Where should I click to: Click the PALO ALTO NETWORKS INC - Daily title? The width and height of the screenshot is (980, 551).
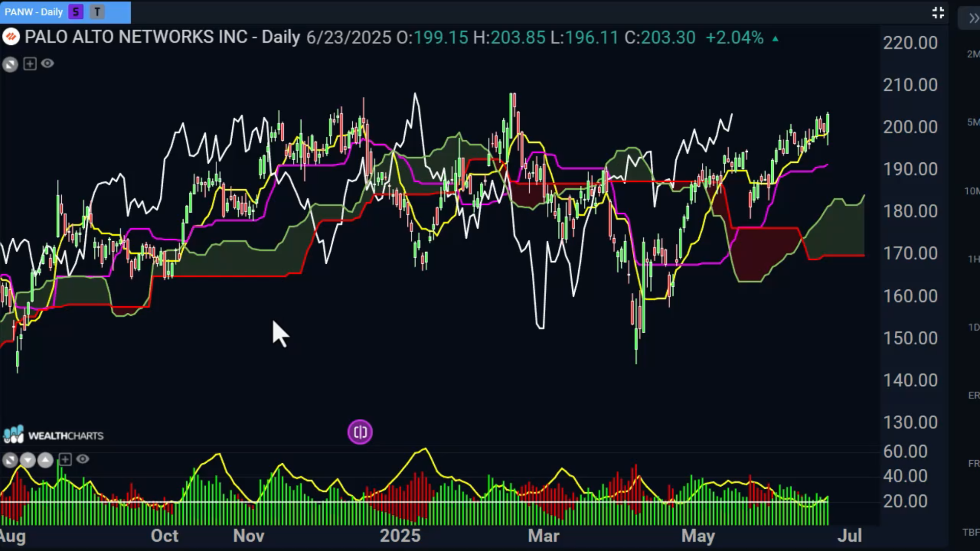click(x=162, y=37)
